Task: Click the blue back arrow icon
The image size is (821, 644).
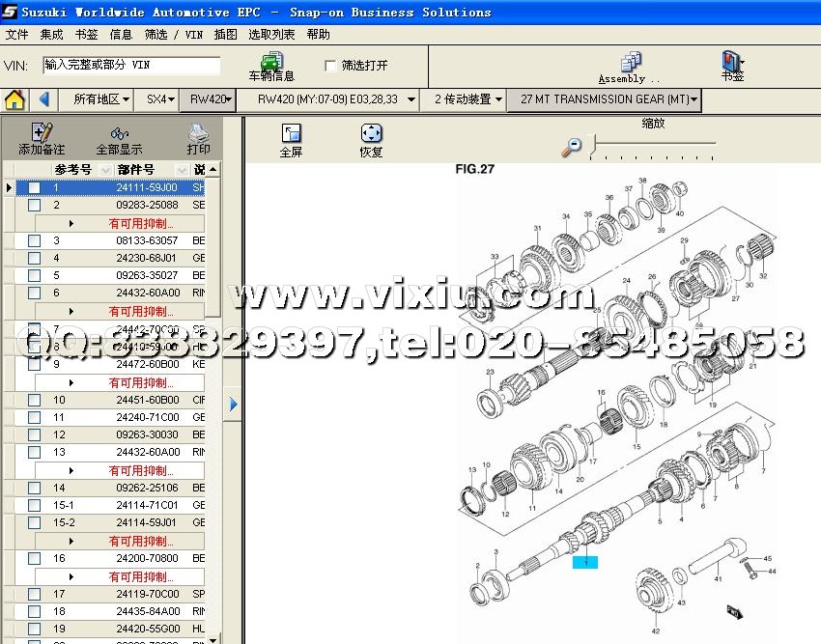Action: point(44,99)
